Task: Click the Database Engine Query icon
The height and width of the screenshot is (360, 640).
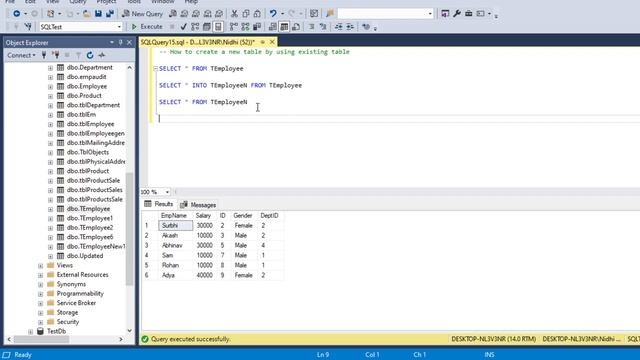Action: (173, 14)
